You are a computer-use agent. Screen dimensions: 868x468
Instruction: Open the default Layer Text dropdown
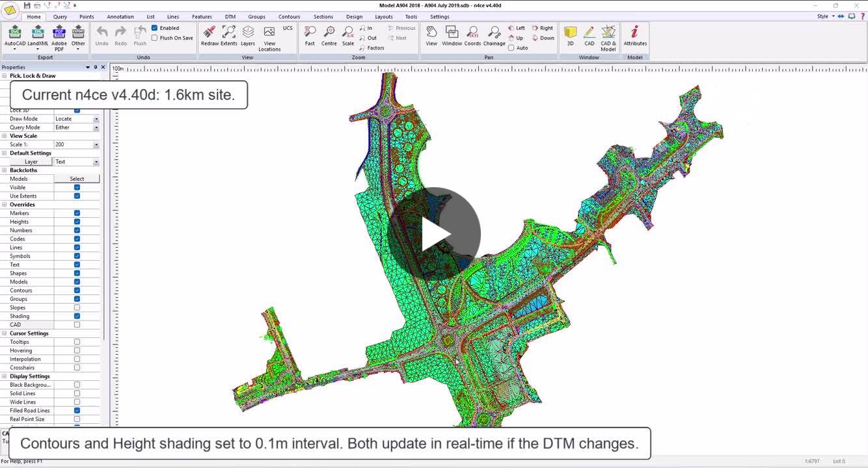point(96,162)
